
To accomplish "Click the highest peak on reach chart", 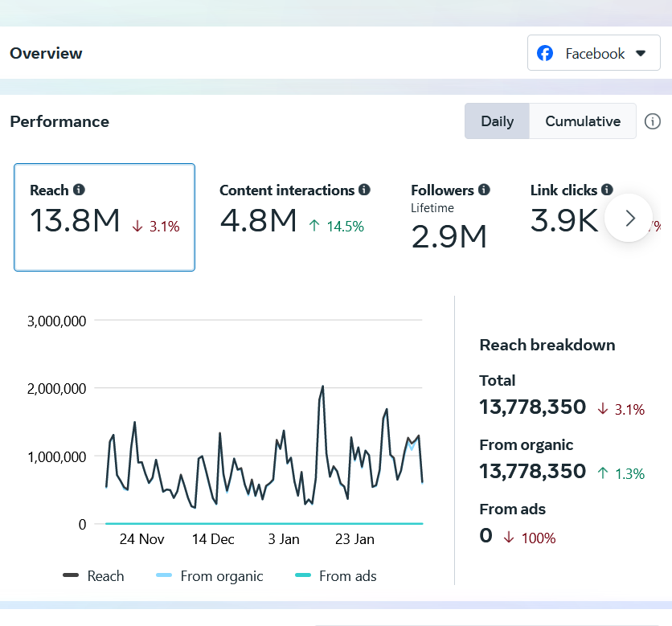I will tap(322, 387).
